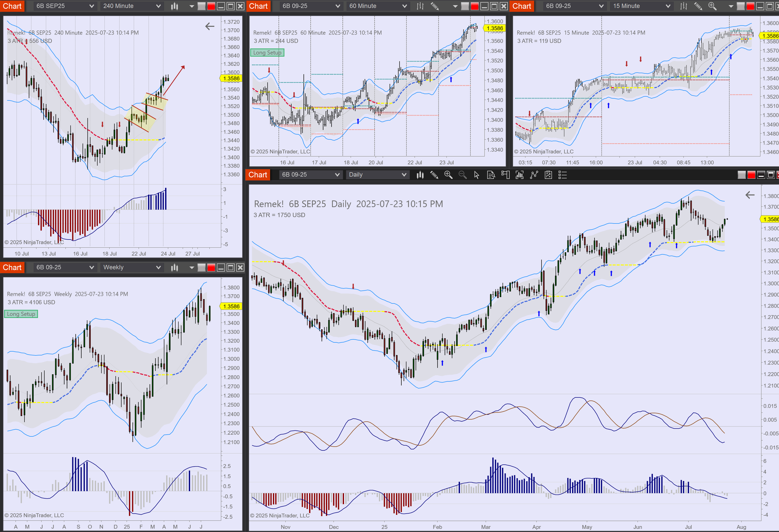Click Zoom In magnifier in Daily chart toolbar
The width and height of the screenshot is (779, 532).
448,175
